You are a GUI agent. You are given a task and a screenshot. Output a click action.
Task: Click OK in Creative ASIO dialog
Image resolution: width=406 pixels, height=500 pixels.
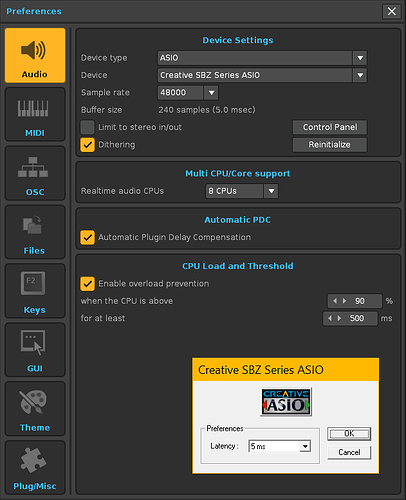(349, 434)
